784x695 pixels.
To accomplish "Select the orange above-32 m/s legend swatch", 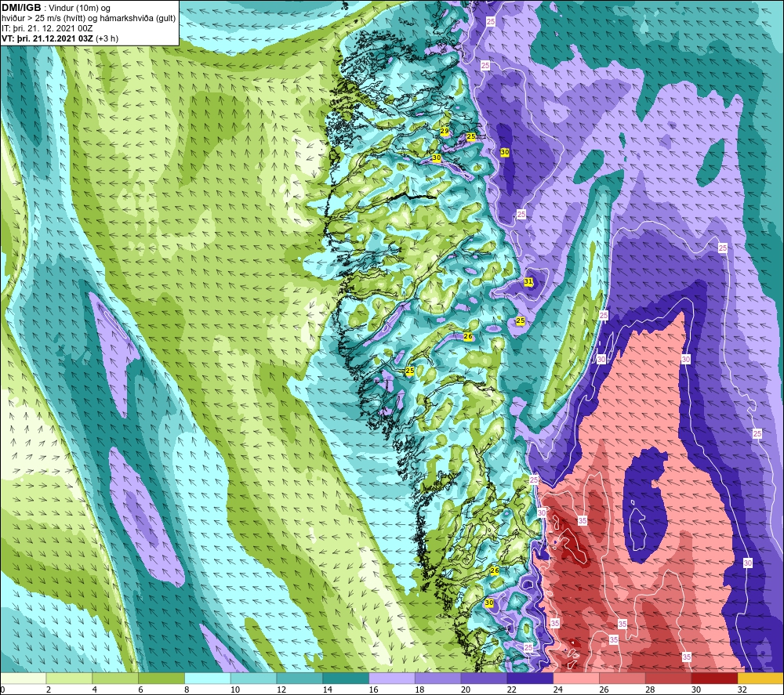I will tap(760, 678).
